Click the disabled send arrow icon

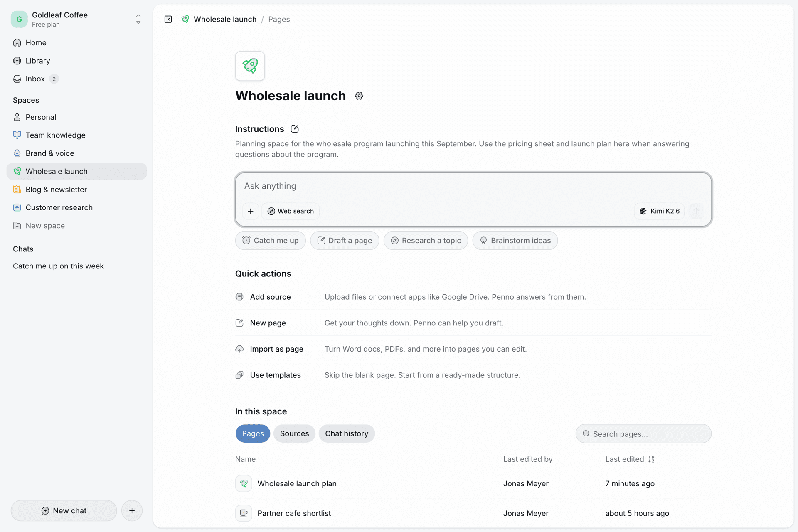coord(696,211)
